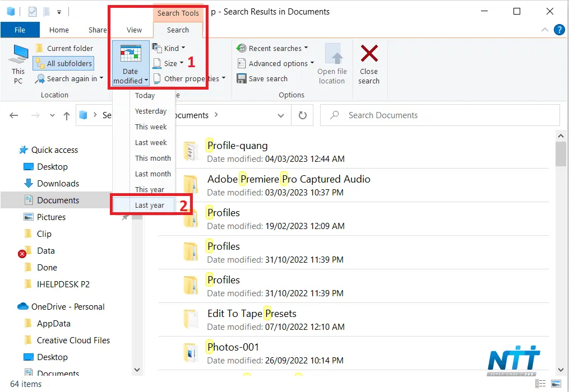
Task: Click the Recent searches clock icon
Action: click(x=241, y=48)
